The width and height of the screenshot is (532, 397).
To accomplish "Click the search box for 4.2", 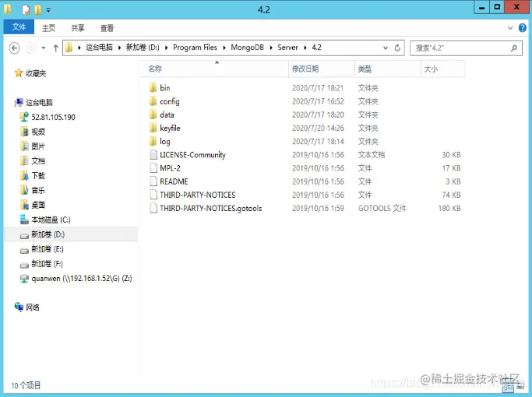I will pos(466,47).
